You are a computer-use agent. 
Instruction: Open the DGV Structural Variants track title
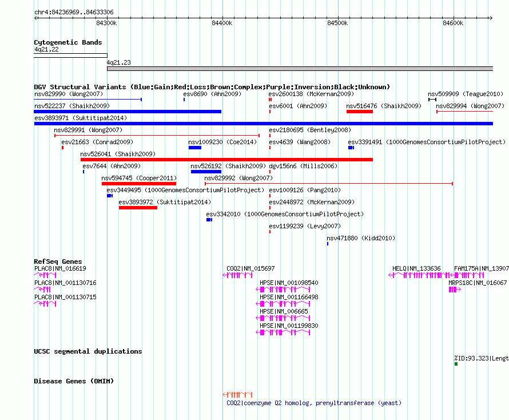(212, 87)
